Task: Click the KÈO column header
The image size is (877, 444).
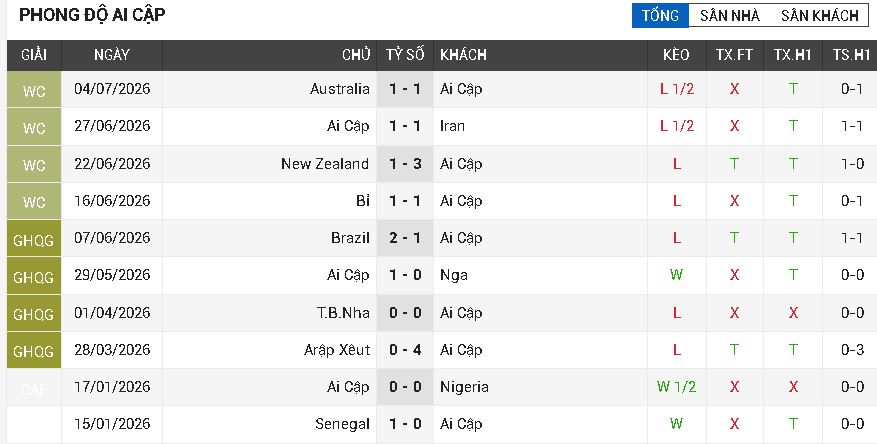Action: pos(676,55)
